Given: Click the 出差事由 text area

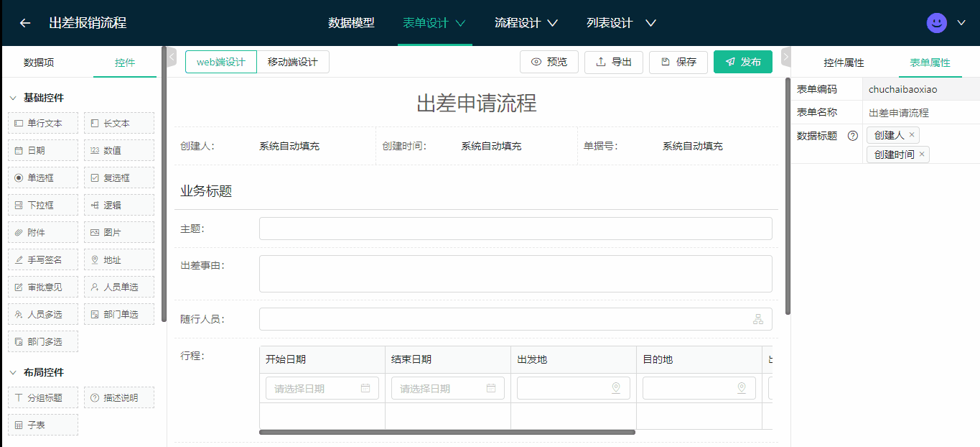Looking at the screenshot, I should pyautogui.click(x=515, y=274).
